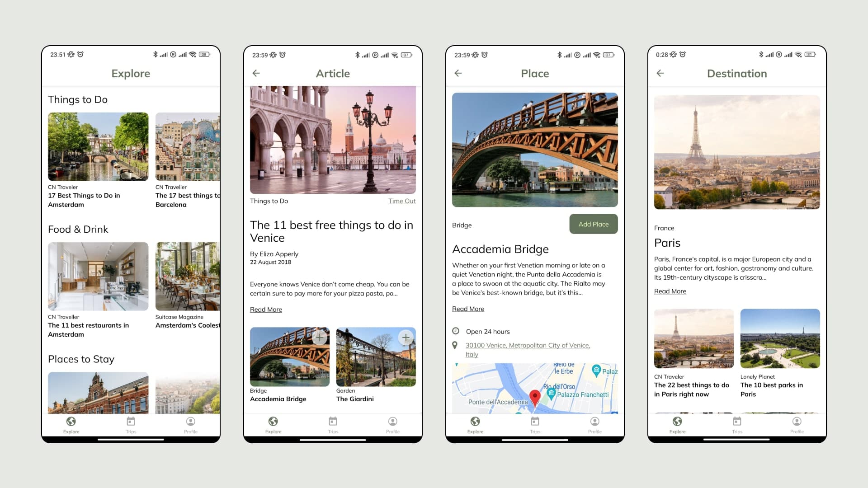Tap the Explore icon in bottom navigation
This screenshot has height=488, width=868.
point(71,424)
